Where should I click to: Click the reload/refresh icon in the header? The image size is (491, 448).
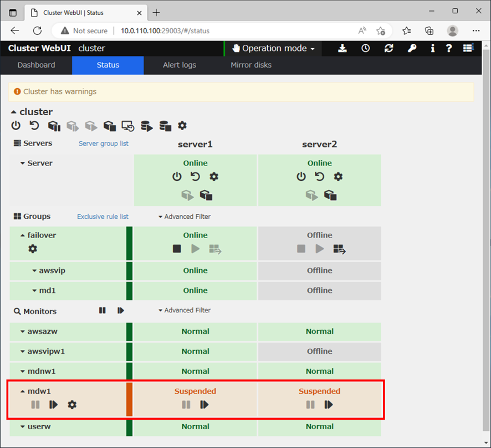click(388, 49)
